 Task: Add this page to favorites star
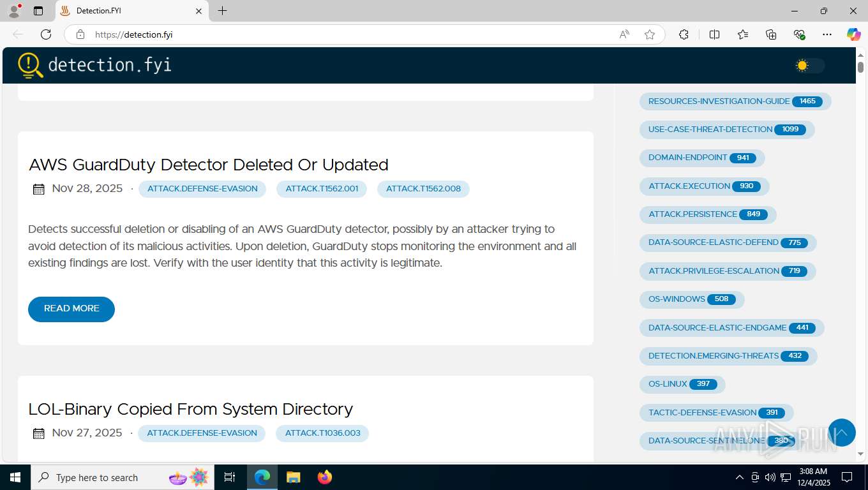point(650,34)
